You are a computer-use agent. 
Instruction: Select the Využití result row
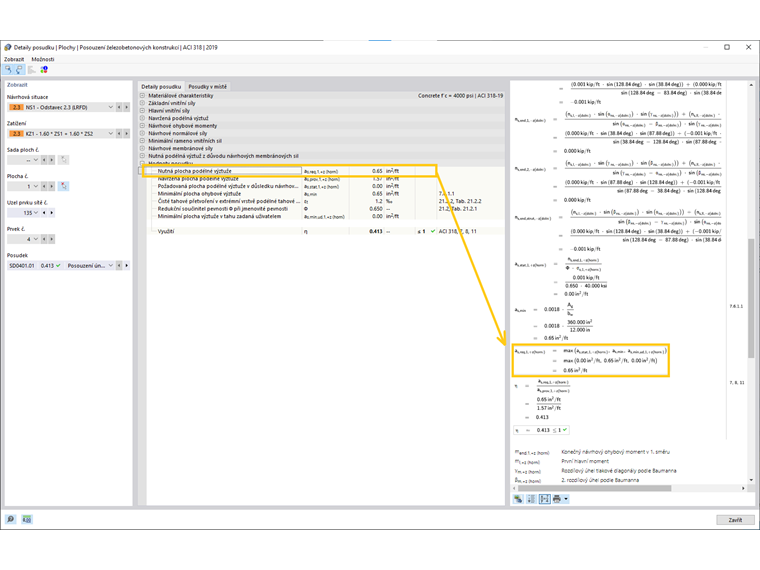pyautogui.click(x=325, y=231)
